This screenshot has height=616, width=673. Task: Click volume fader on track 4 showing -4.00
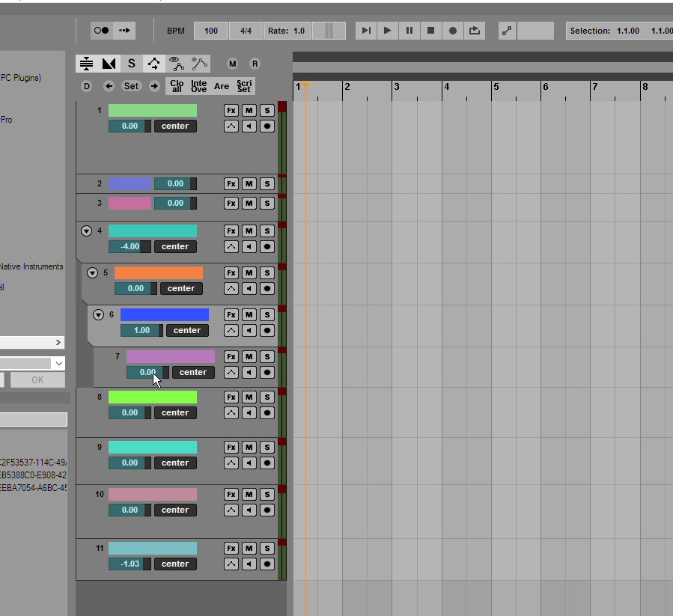pyautogui.click(x=130, y=246)
